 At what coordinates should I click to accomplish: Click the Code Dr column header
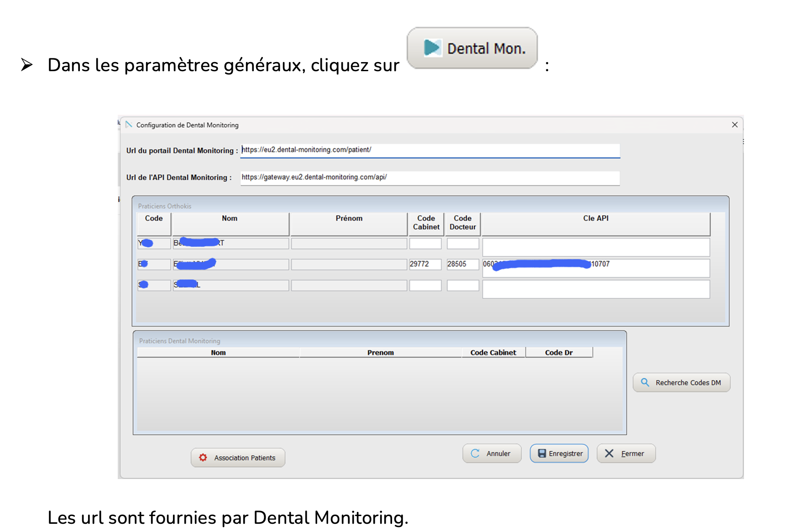pyautogui.click(x=559, y=353)
